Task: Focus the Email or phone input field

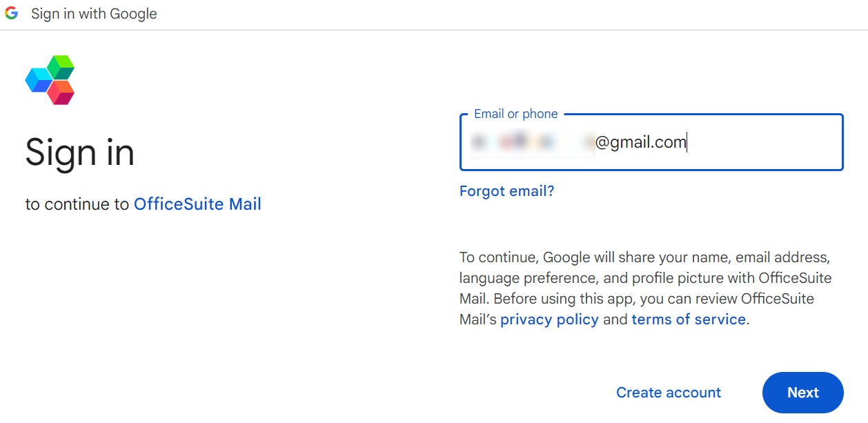Action: click(651, 142)
